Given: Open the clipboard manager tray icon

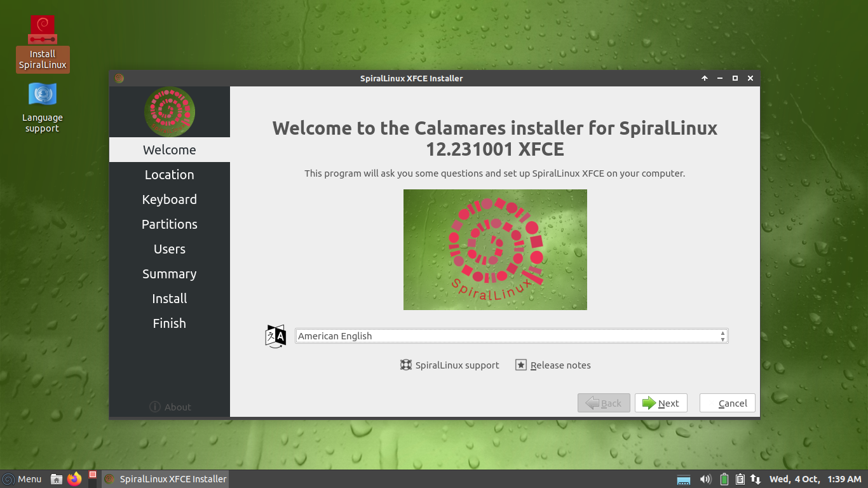Looking at the screenshot, I should coord(740,479).
